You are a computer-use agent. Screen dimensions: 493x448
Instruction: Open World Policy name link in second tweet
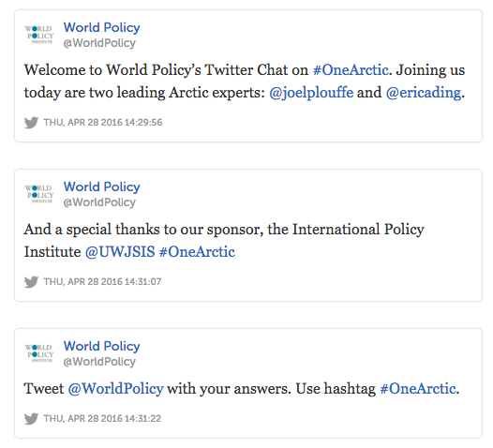click(x=102, y=187)
